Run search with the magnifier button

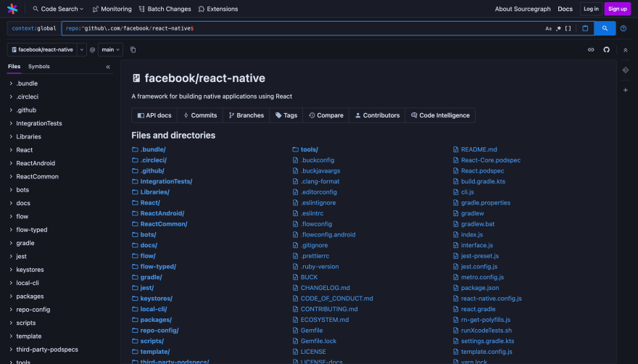tap(605, 28)
